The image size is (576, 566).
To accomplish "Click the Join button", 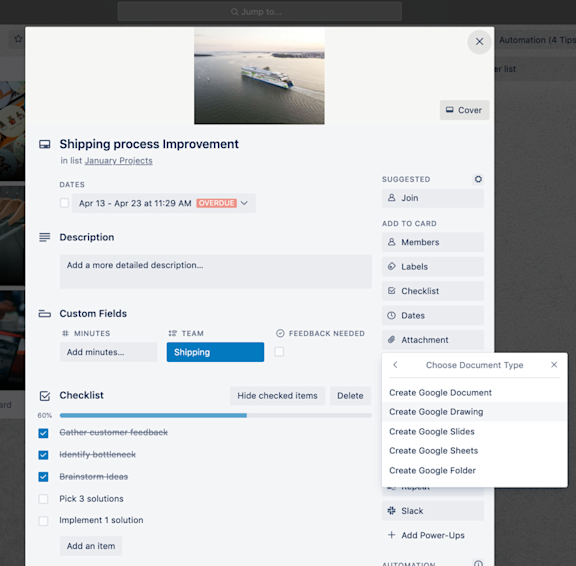I will (433, 198).
